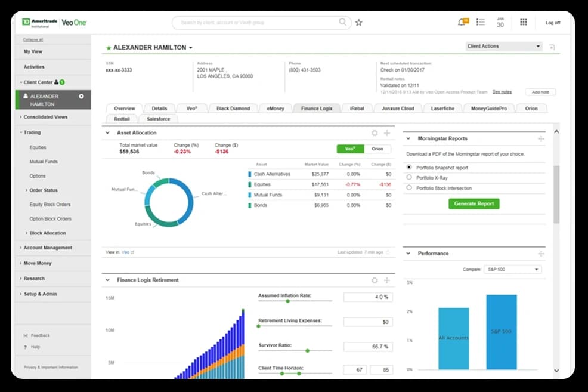The height and width of the screenshot is (392, 588).
Task: Open the calendar date 30 icon
Action: (500, 23)
